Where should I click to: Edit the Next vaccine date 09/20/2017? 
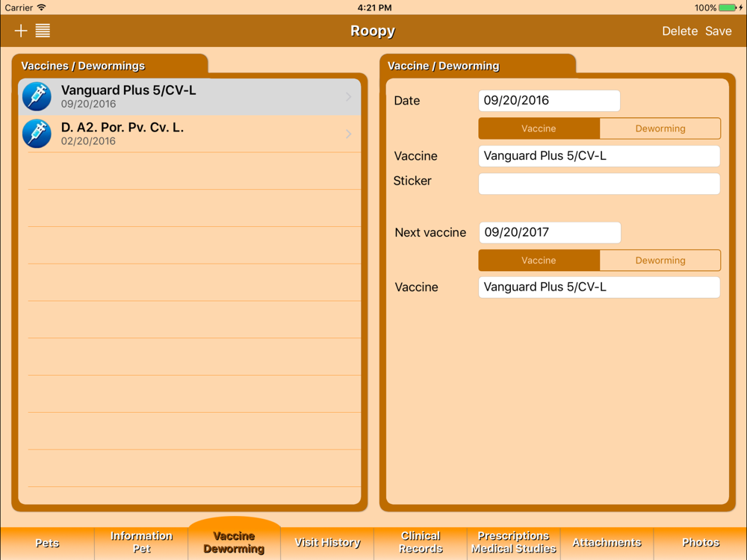pos(550,232)
